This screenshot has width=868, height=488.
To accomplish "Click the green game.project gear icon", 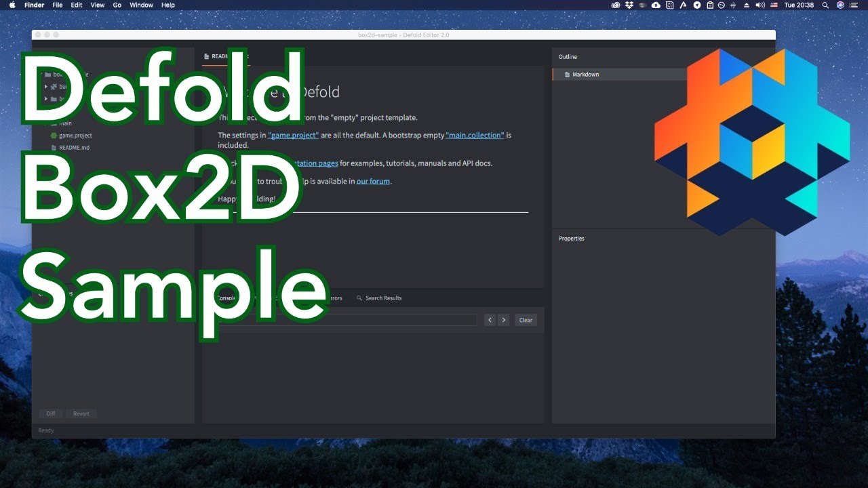I will click(54, 136).
